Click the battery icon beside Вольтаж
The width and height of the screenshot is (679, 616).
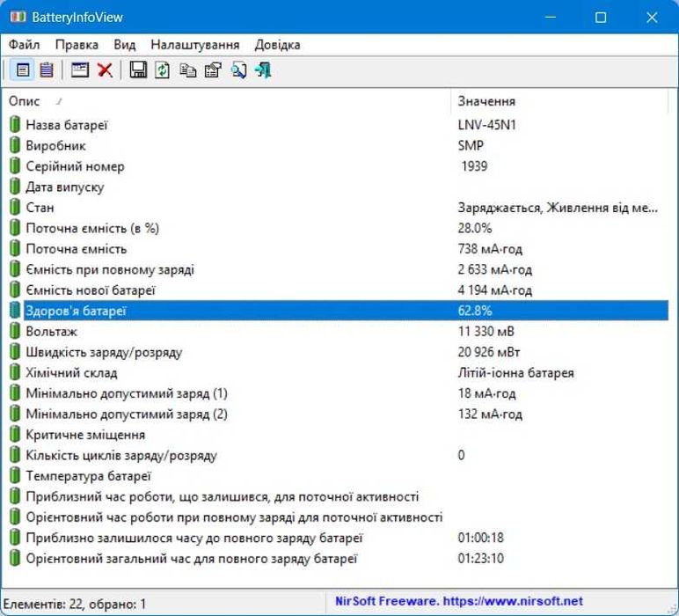coord(15,332)
